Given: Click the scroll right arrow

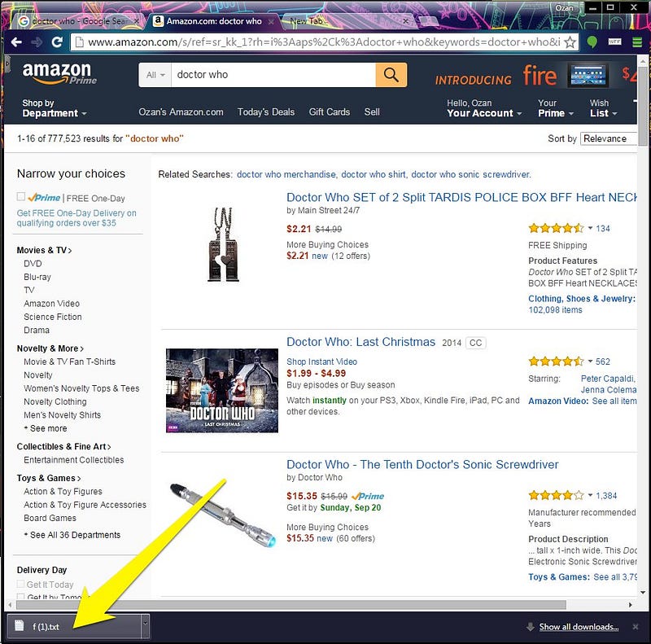Looking at the screenshot, I should coord(630,605).
